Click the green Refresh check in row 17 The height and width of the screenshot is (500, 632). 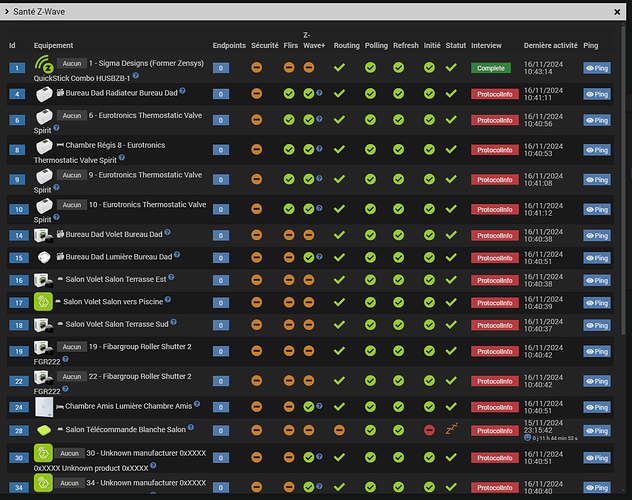tap(399, 302)
